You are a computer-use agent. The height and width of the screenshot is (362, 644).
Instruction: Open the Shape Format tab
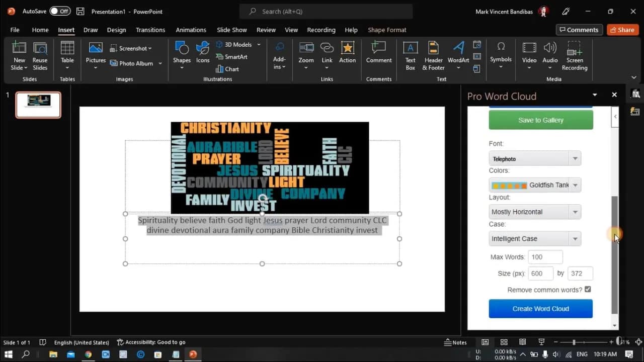pos(387,30)
